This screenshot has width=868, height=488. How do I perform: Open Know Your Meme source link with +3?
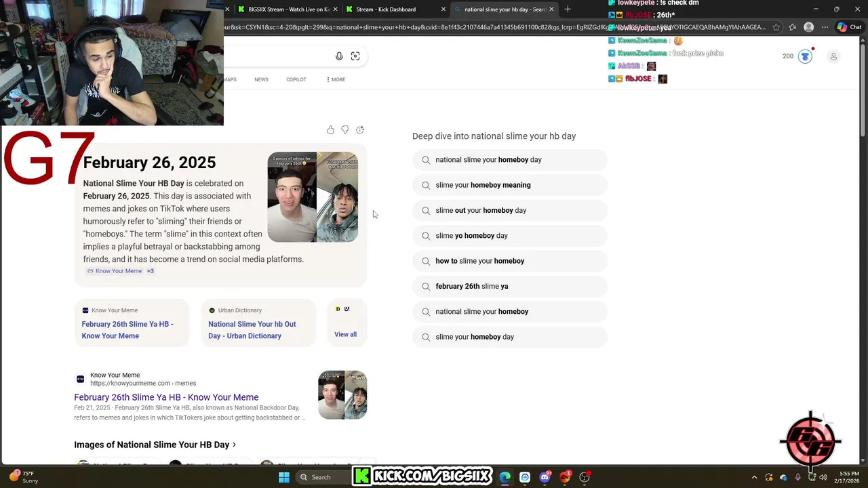pos(121,271)
